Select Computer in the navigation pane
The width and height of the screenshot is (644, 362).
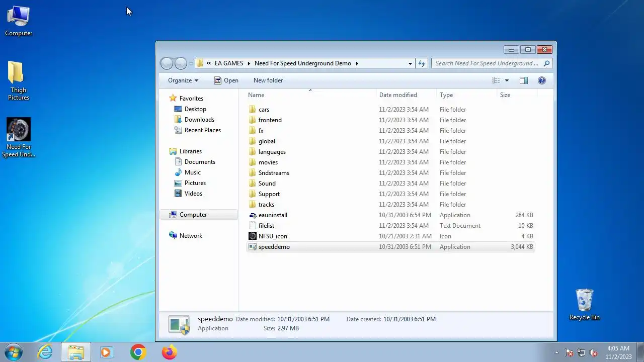coord(193,215)
